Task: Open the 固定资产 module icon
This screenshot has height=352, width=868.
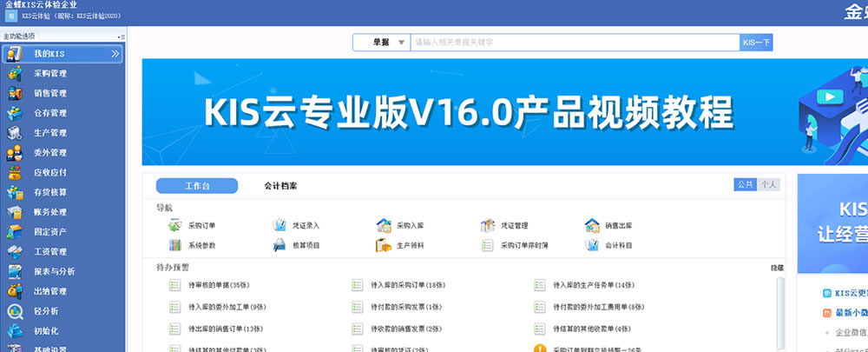Action: point(15,232)
